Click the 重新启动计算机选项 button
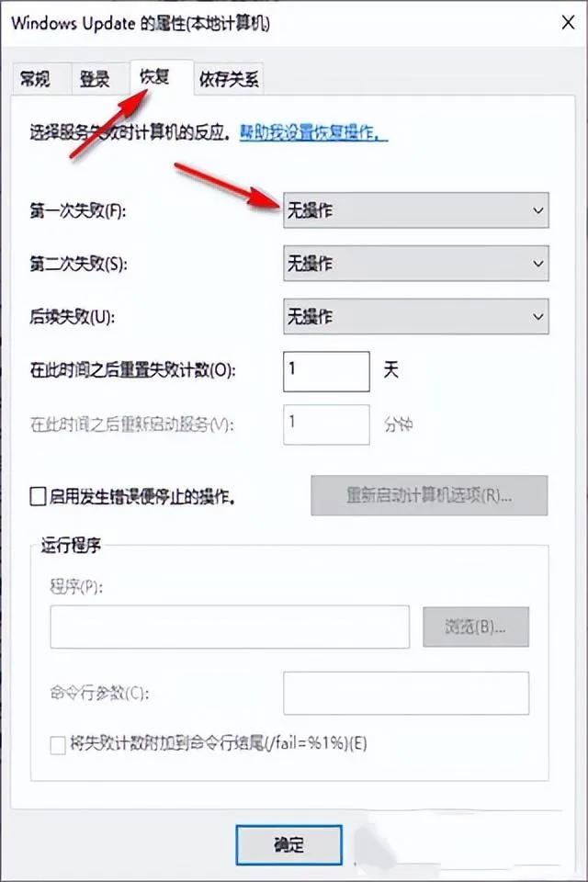 (429, 495)
